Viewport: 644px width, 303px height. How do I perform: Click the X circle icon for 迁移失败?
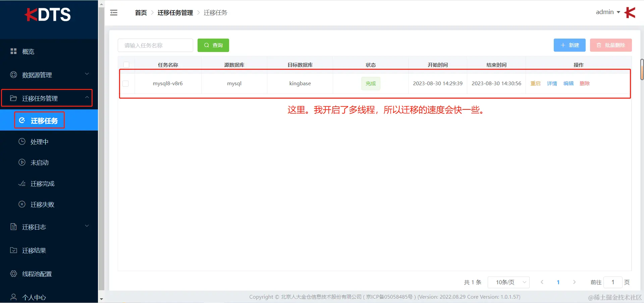click(x=22, y=204)
